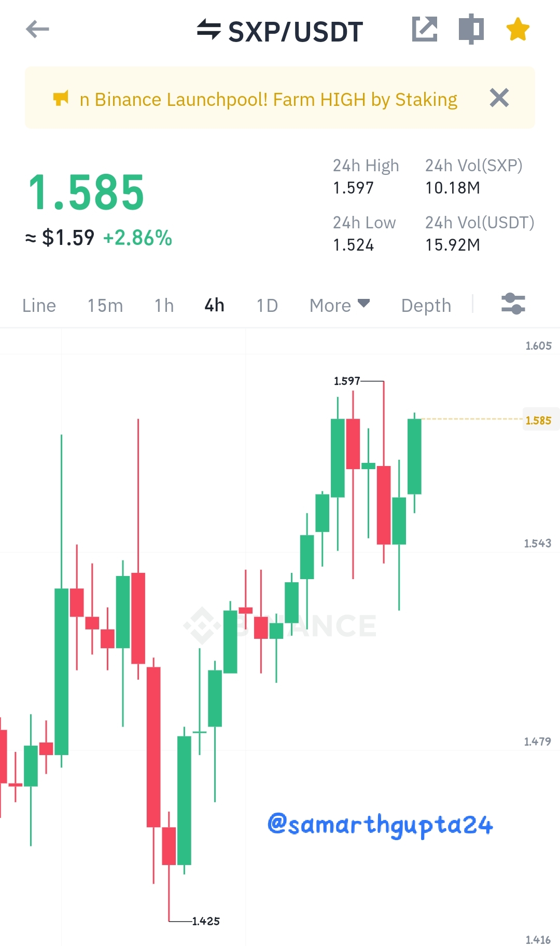Dismiss the Launchpool announcement banner

(x=499, y=98)
